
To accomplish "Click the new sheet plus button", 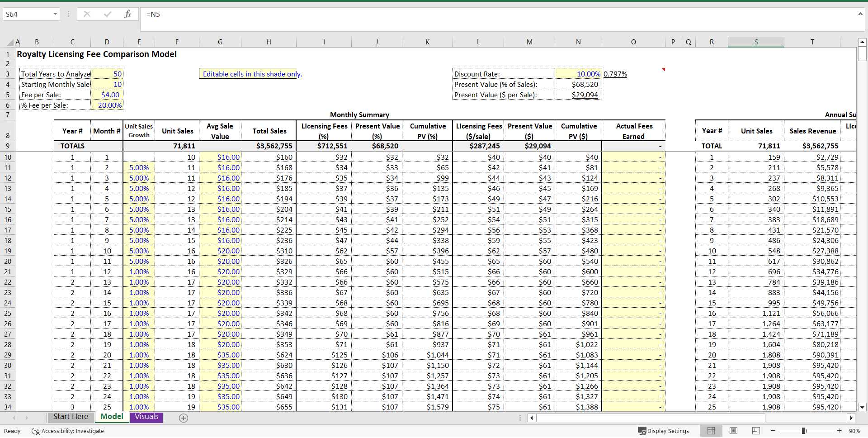I will [184, 418].
